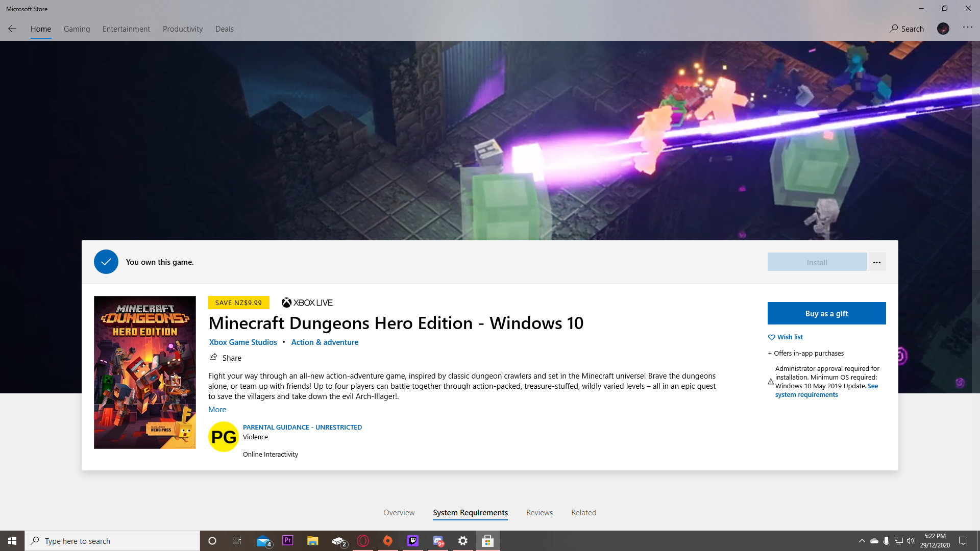Open the network status tray icon
Screen dimensions: 980x551
tap(899, 541)
